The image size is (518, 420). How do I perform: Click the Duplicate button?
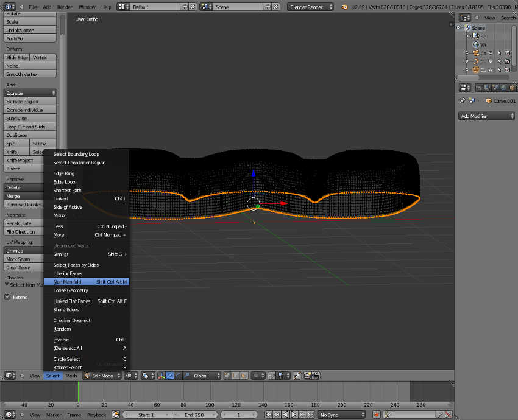(x=30, y=135)
